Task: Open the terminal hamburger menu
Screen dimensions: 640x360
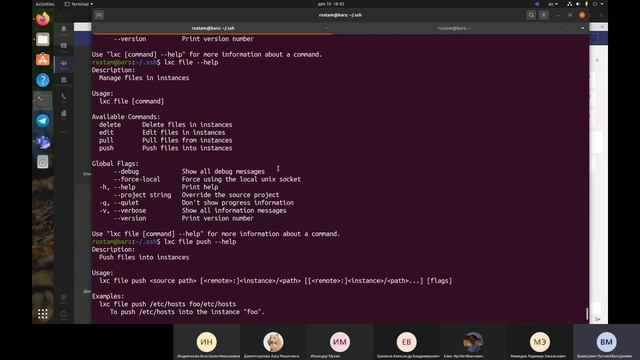Action: tap(544, 15)
